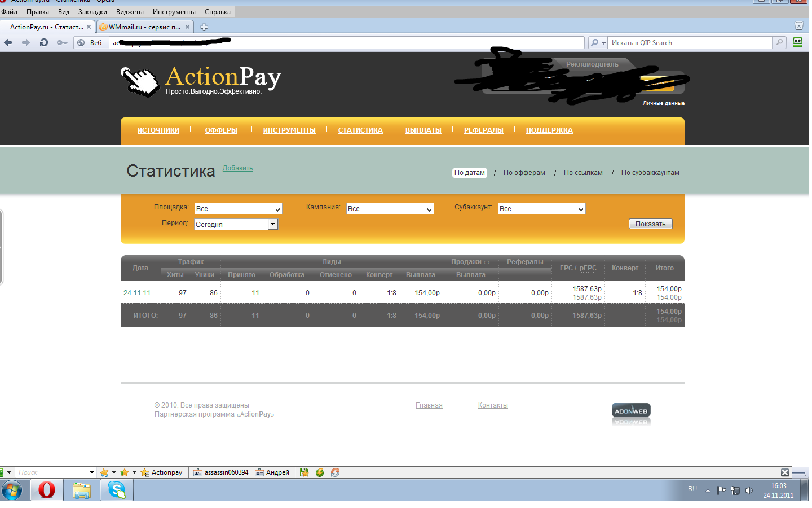Click the RoboForm sync refresh icon
This screenshot has width=812, height=508.
pos(335,472)
